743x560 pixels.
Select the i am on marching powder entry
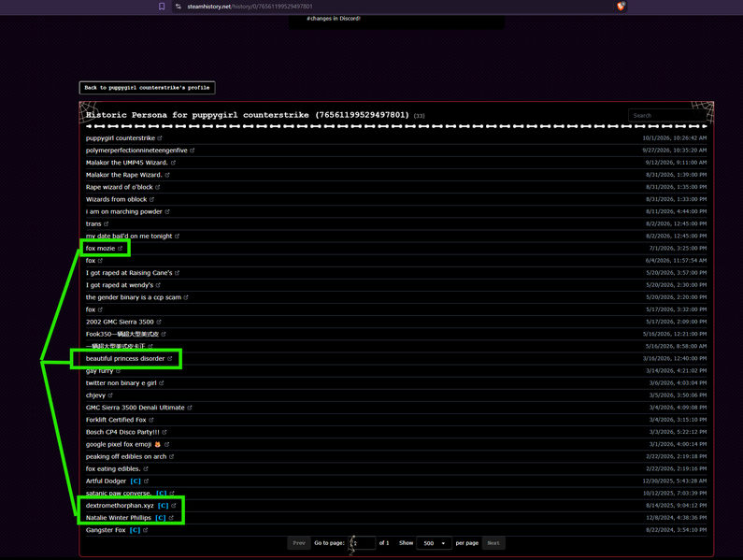[123, 212]
